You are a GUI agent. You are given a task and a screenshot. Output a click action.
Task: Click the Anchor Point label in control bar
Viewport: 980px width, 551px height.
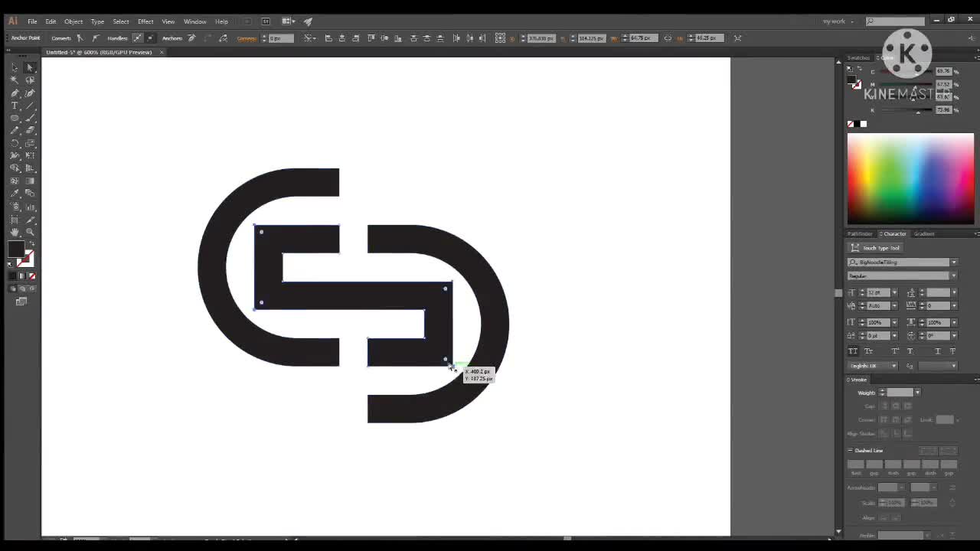[25, 37]
